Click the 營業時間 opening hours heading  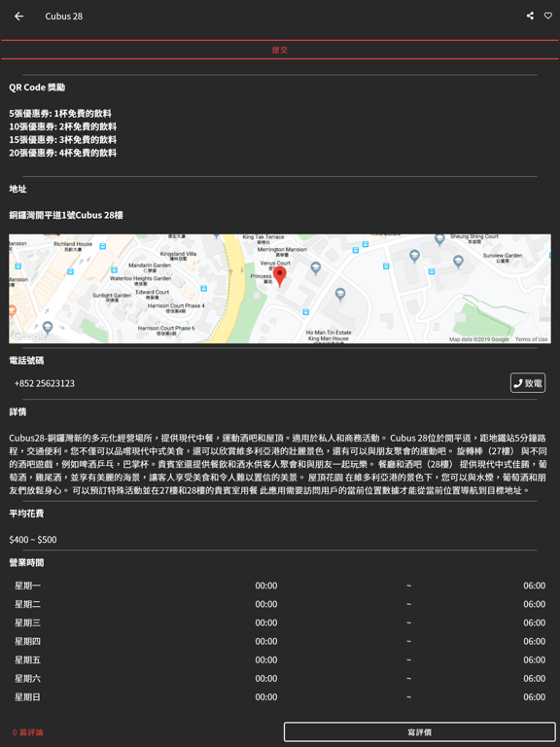[x=26, y=562]
